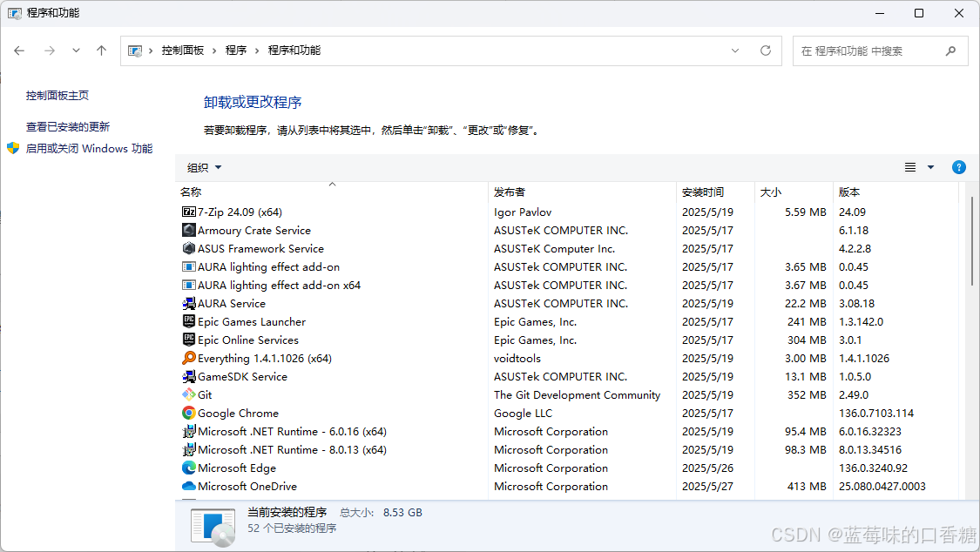Open the 组织 dropdown menu
980x552 pixels.
tap(205, 167)
